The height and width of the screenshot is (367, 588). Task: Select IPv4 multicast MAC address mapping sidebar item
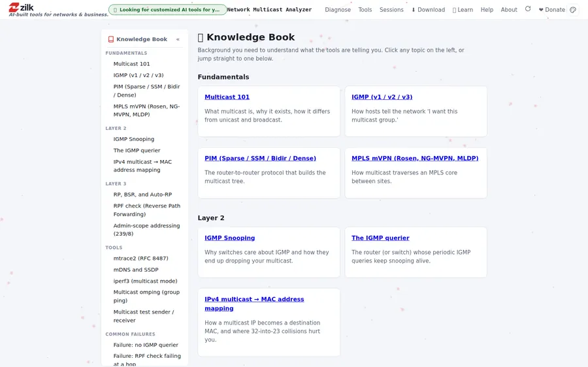pos(142,166)
